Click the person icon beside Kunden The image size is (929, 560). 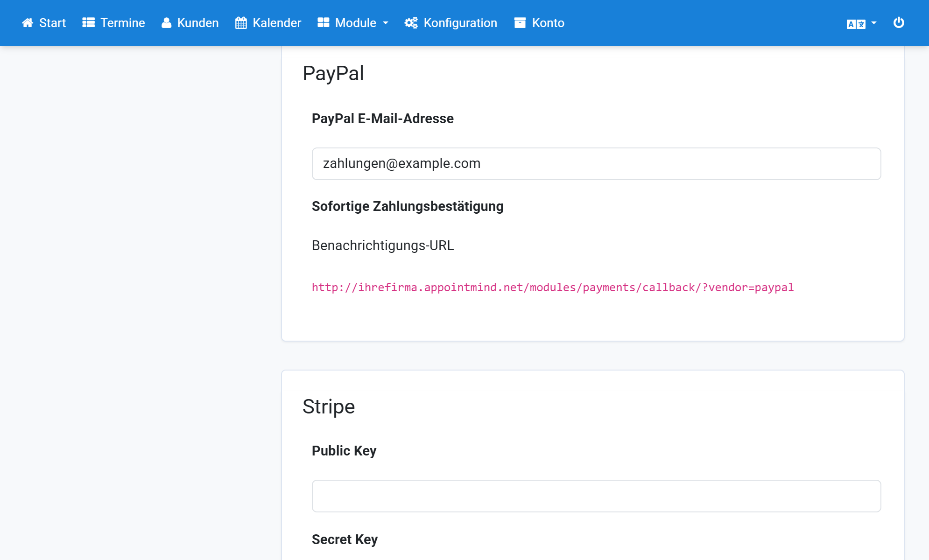[166, 23]
